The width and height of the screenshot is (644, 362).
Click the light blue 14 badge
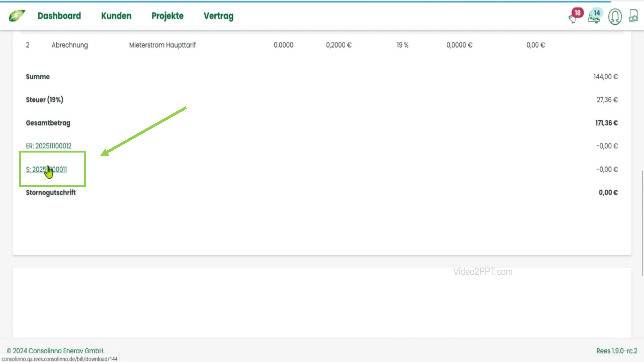(x=597, y=12)
